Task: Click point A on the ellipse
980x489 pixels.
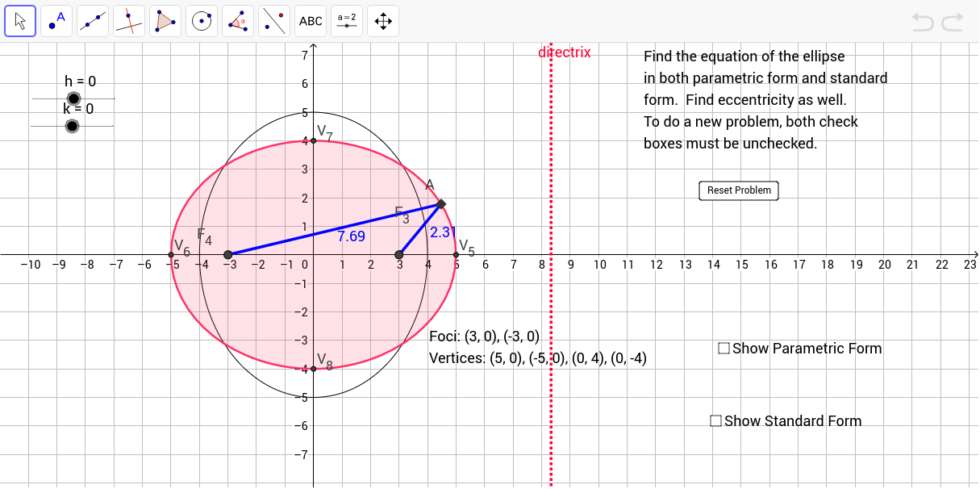Action: pos(441,203)
